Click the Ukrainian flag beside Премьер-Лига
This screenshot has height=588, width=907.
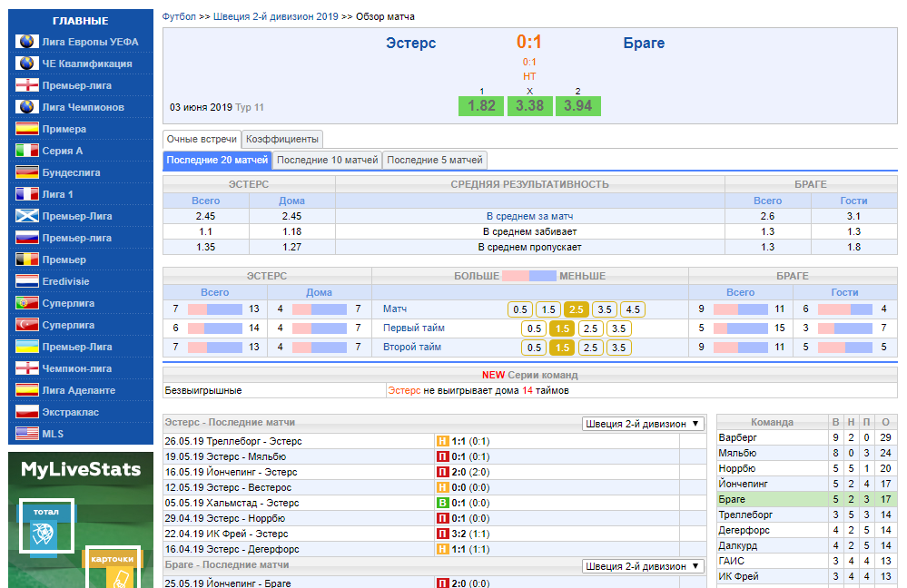pyautogui.click(x=27, y=347)
